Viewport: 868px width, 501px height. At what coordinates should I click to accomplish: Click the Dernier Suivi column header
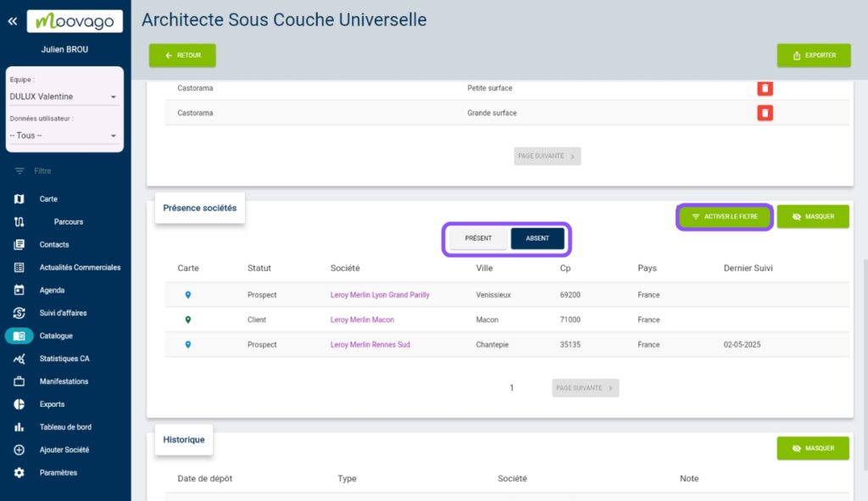[748, 269]
